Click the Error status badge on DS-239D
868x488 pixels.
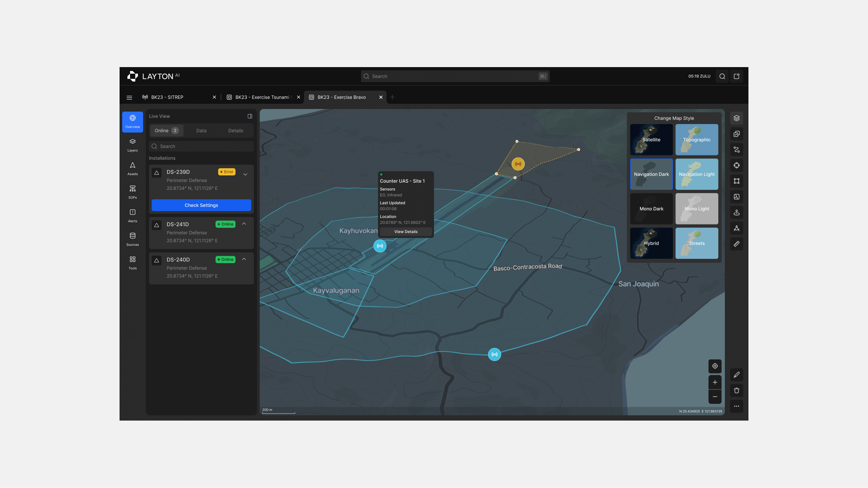(227, 172)
